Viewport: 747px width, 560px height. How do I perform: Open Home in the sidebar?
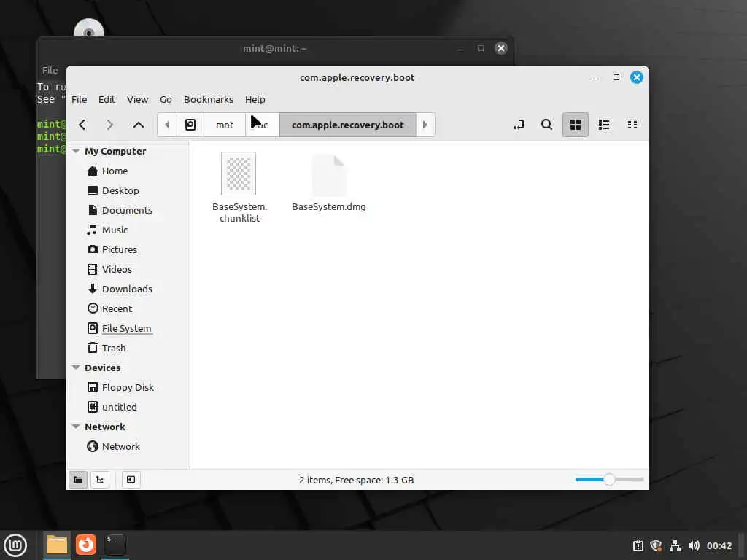115,171
